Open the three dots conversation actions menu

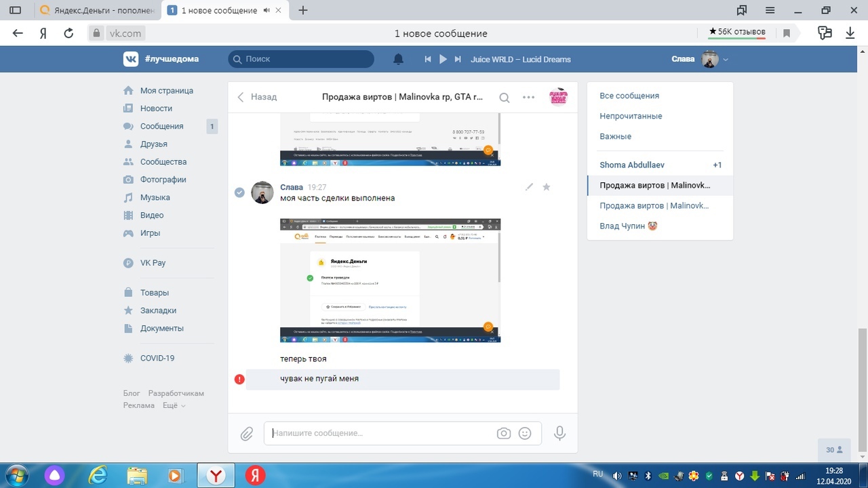529,98
